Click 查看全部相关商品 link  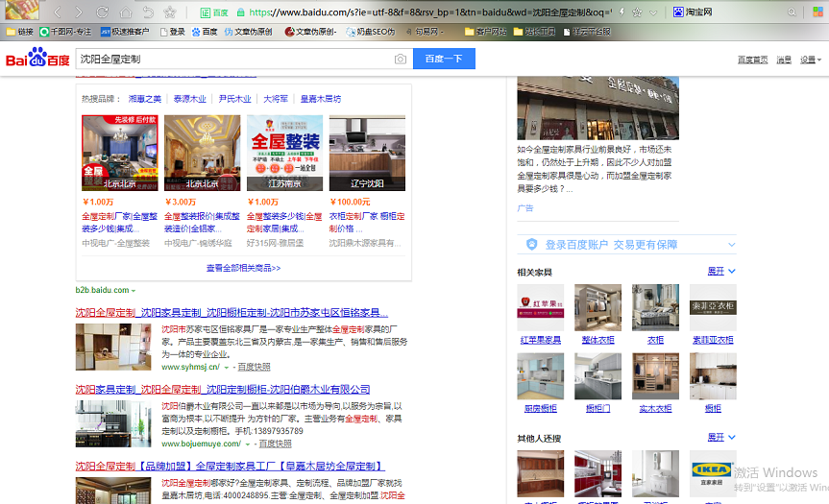[243, 268]
